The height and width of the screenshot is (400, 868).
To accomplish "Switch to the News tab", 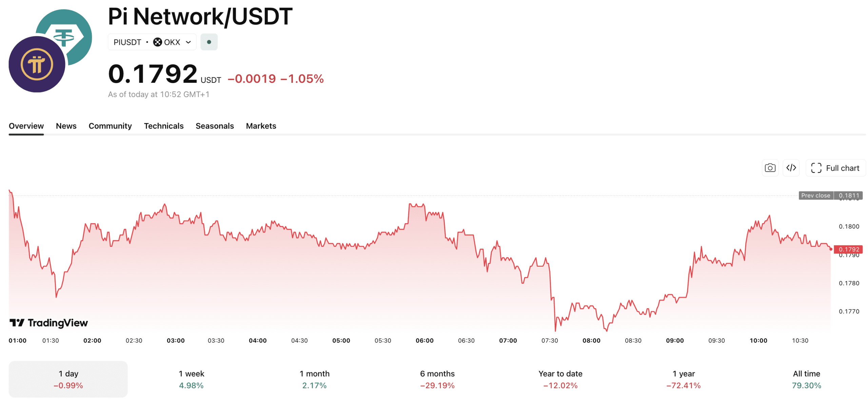I will 66,126.
